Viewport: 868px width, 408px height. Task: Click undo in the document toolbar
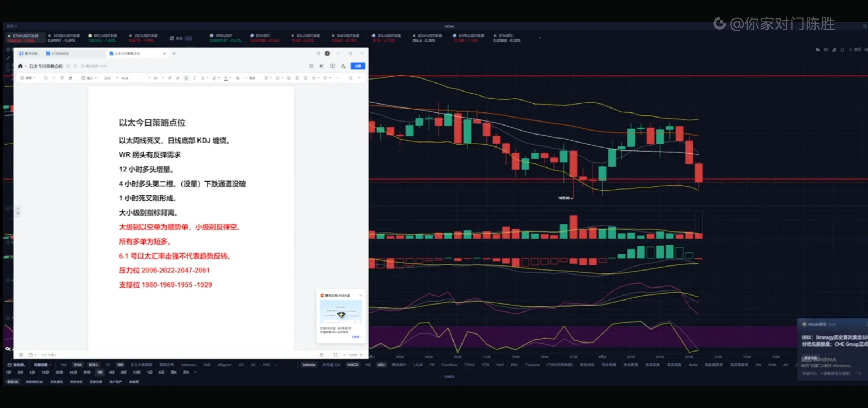[46, 78]
